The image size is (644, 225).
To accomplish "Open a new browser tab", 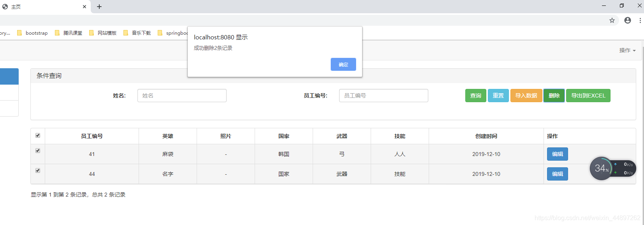I will tap(99, 7).
